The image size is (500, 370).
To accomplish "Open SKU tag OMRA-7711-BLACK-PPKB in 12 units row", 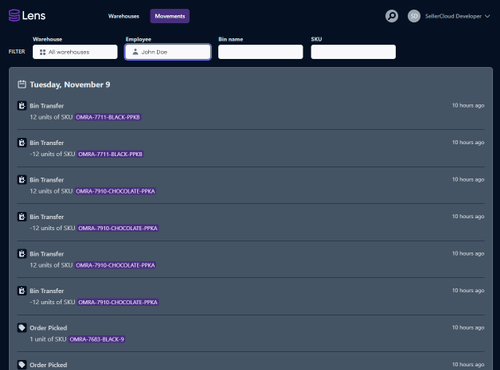I will click(108, 117).
